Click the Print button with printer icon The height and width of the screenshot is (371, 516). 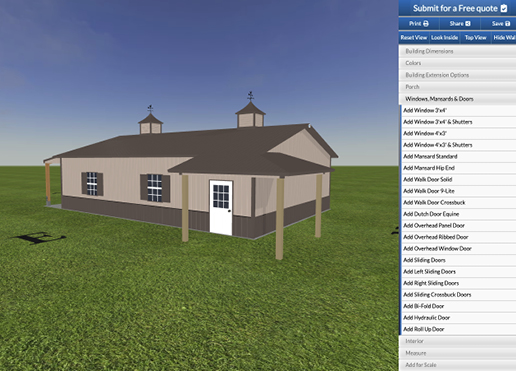[419, 24]
